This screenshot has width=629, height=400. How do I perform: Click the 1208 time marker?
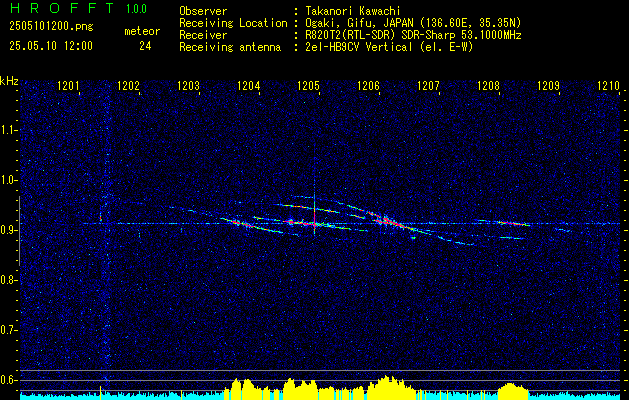click(x=488, y=86)
